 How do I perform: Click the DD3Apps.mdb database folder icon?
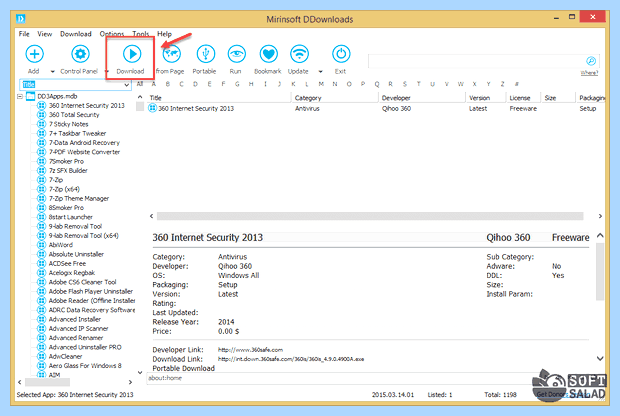(30, 96)
